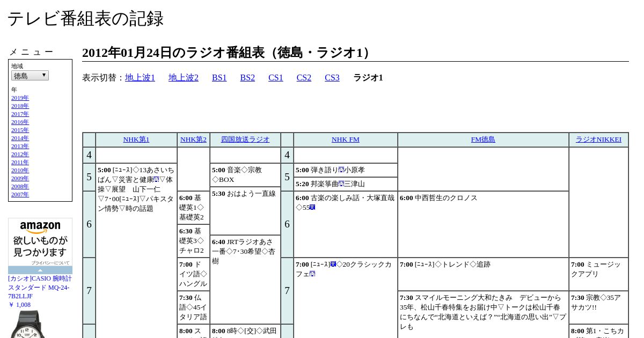Select the 6:00 基礎英1 program on NHK第2
This screenshot has height=338, width=644.
click(x=193, y=208)
